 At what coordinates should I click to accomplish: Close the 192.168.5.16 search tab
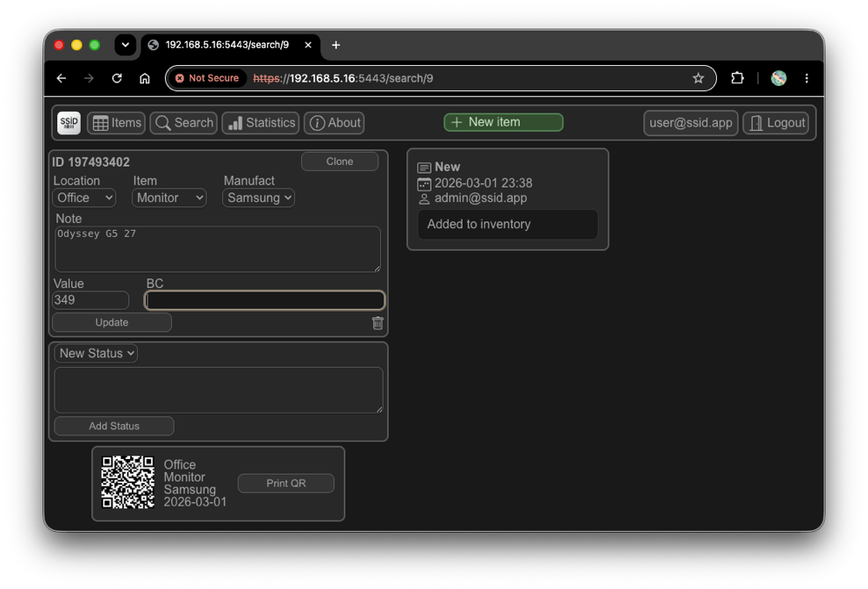point(308,45)
